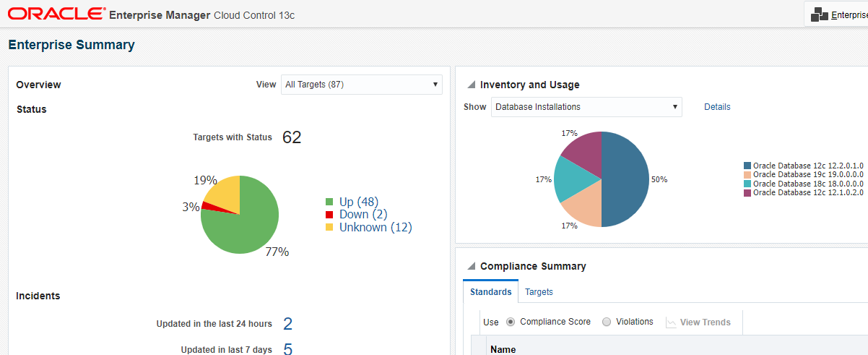Open the All Targets view dropdown
The image size is (868, 355).
361,85
